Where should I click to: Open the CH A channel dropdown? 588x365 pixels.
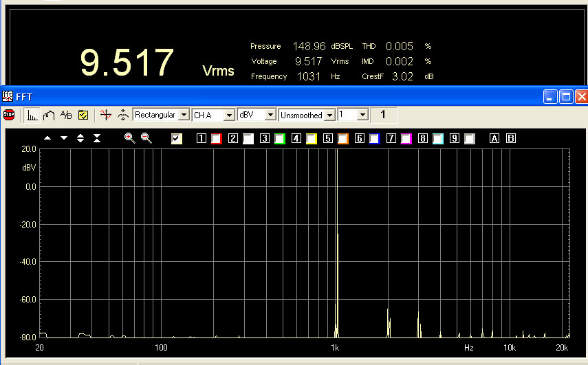click(x=229, y=115)
